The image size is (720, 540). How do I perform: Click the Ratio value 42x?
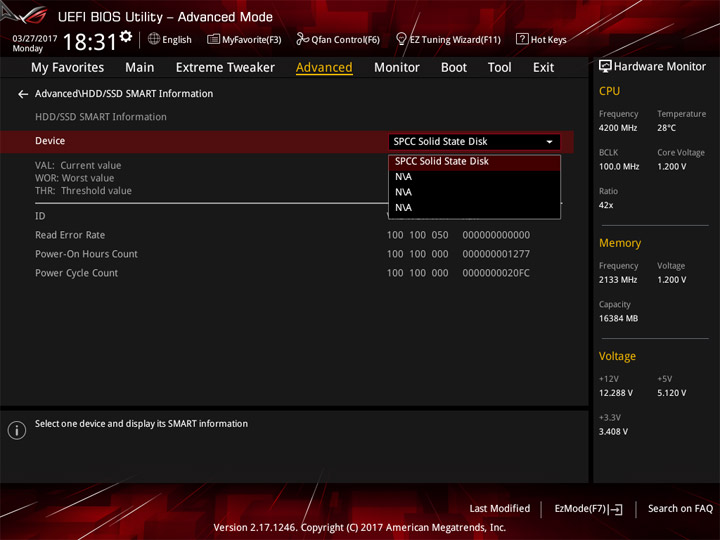point(606,205)
